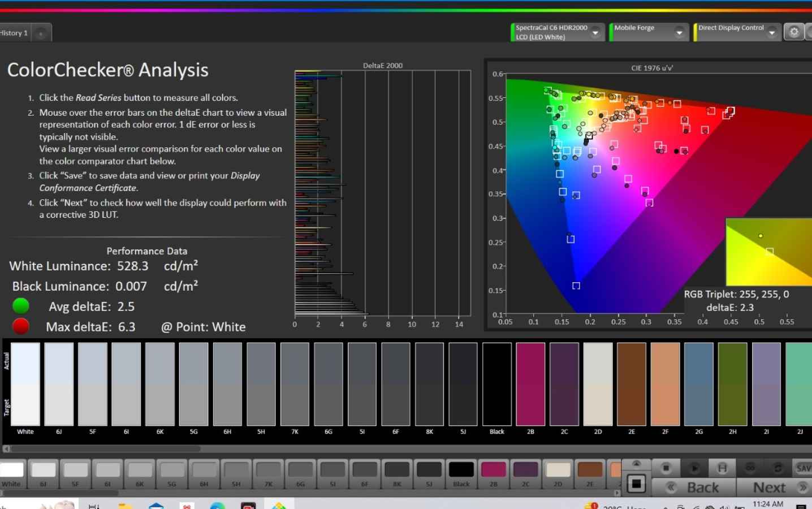Open File Explorer from the taskbar
812x509 pixels.
[x=126, y=505]
